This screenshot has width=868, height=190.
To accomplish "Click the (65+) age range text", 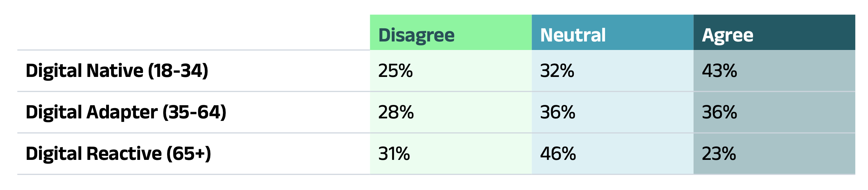I will pos(188,153).
